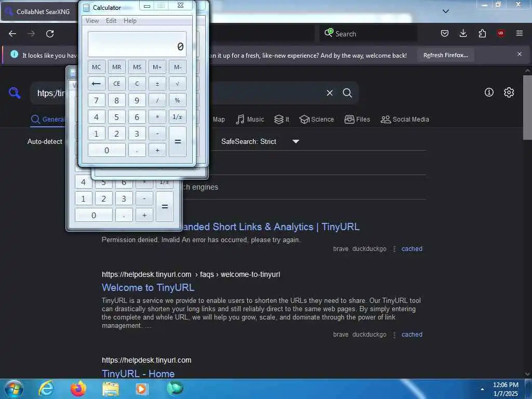
Task: Open the Windows Start button
Action: point(14,389)
